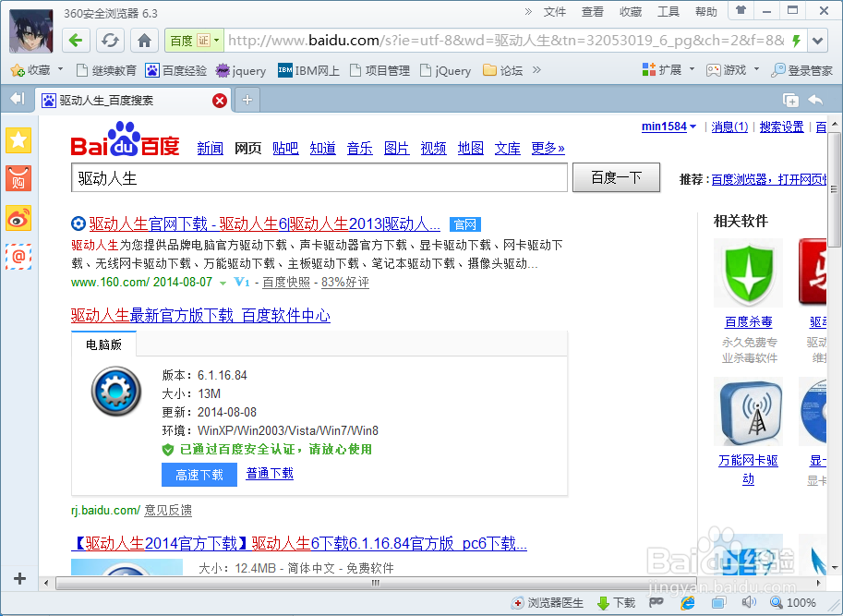Open the IBM网上 bookmark
Viewport: 843px width, 616px height.
pos(308,70)
